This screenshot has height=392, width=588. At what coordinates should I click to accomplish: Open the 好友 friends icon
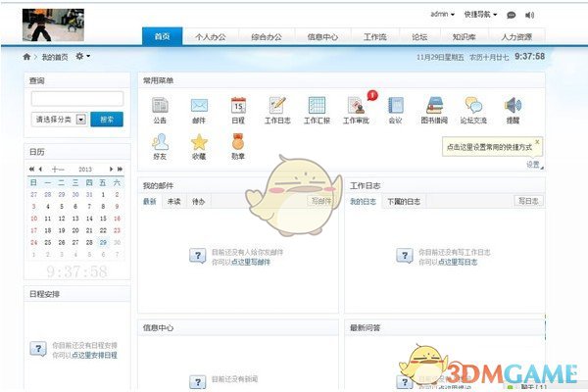(x=160, y=142)
